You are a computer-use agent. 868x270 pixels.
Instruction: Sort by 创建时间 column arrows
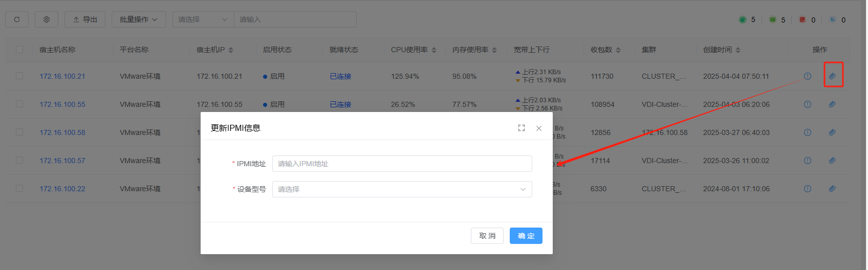click(x=738, y=50)
